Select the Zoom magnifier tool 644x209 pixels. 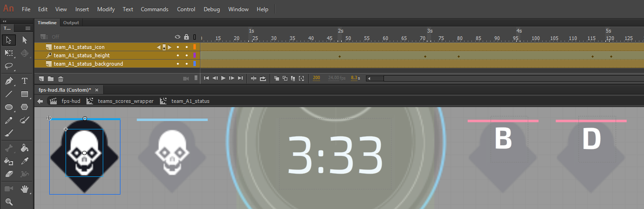click(8, 202)
